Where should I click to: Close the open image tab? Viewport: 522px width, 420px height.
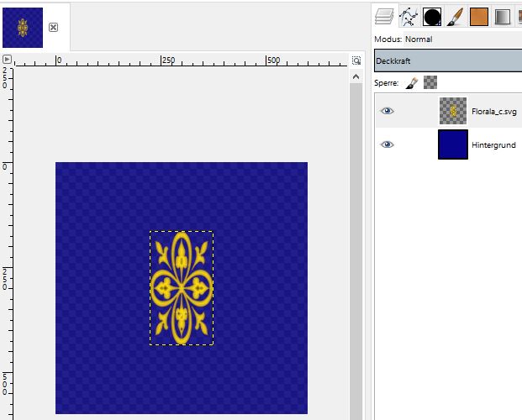(x=53, y=27)
